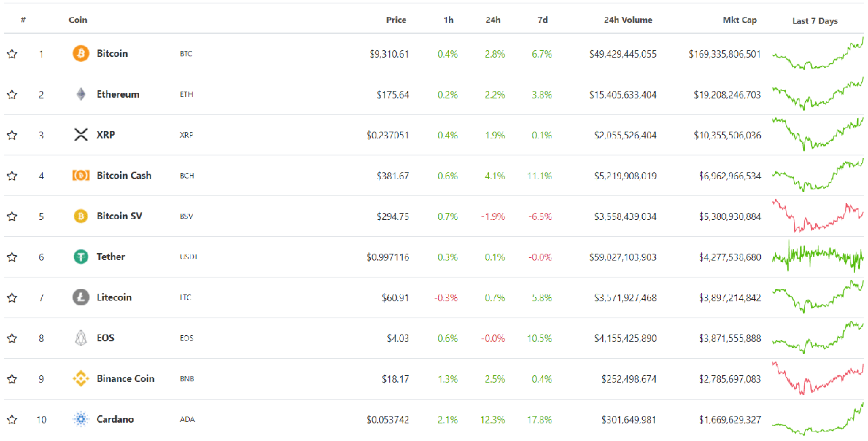Click the Cardano logo icon
Viewport: 868px width, 441px height.
click(81, 420)
